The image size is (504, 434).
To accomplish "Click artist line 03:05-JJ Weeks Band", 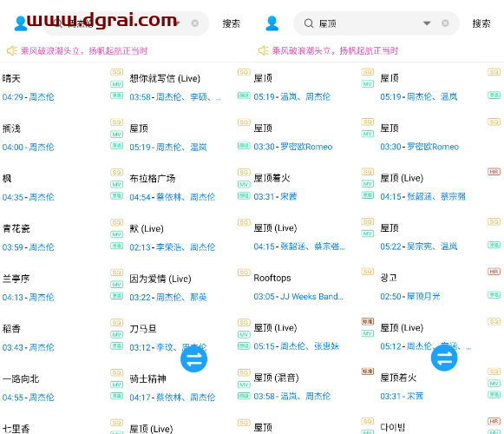I will [x=298, y=296].
